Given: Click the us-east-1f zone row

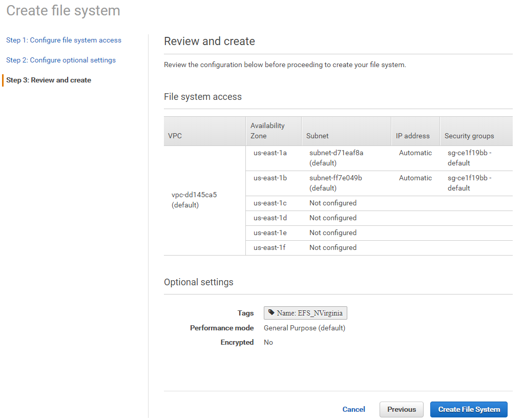Looking at the screenshot, I should 270,247.
